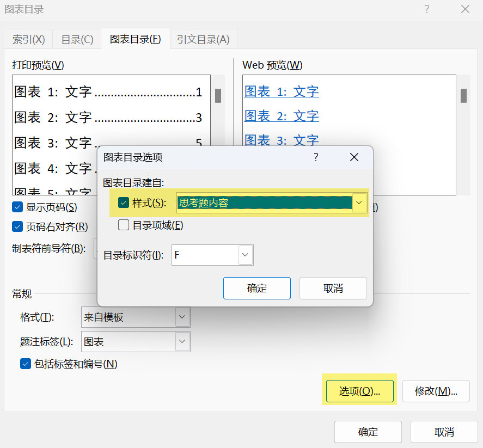Click print preview entry 图表 4: 文字
This screenshot has width=483, height=448.
click(x=56, y=168)
